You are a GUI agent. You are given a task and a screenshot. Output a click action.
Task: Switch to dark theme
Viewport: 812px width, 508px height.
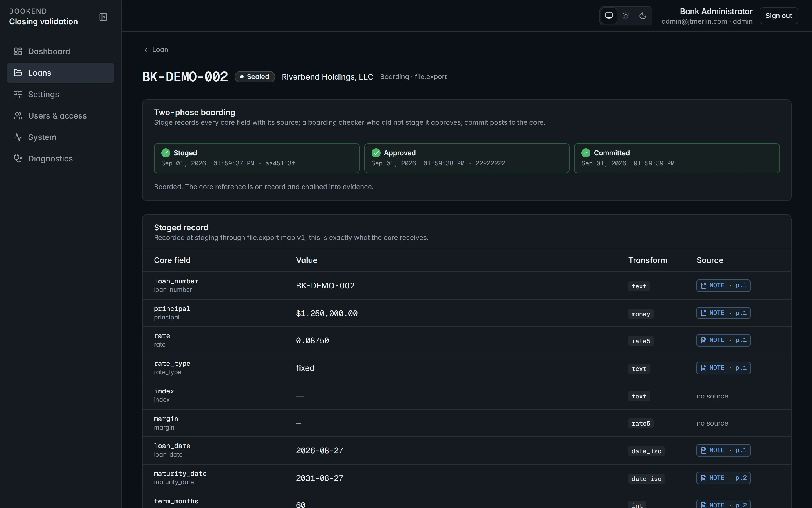click(643, 16)
